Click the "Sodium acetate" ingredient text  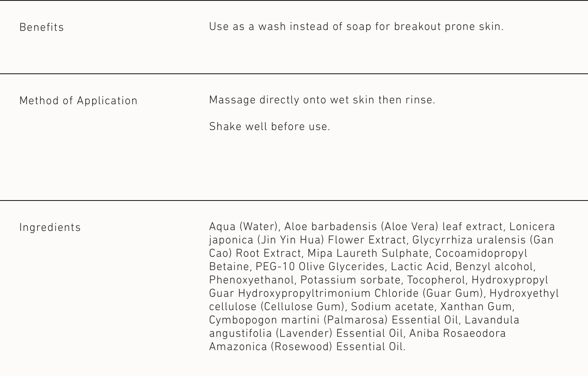click(x=392, y=307)
